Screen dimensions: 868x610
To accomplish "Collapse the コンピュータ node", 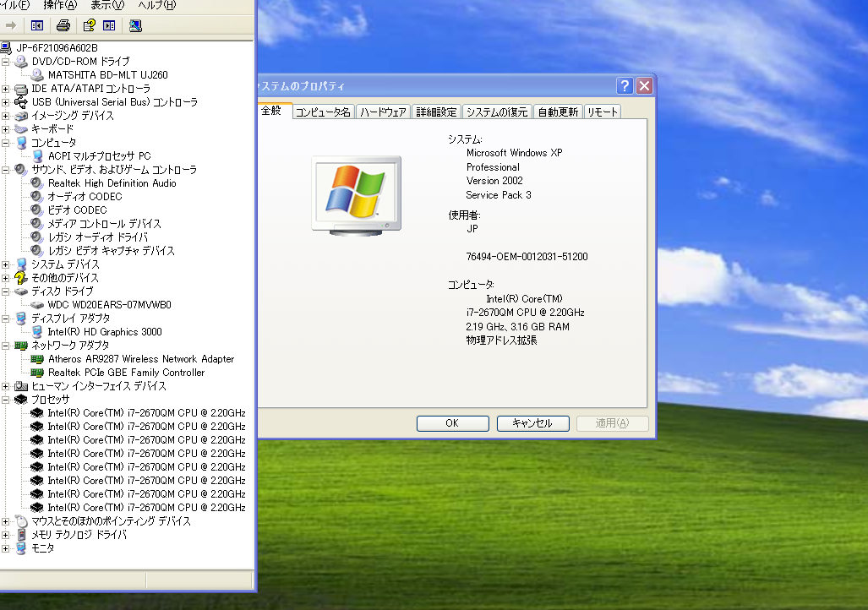I will 6,143.
